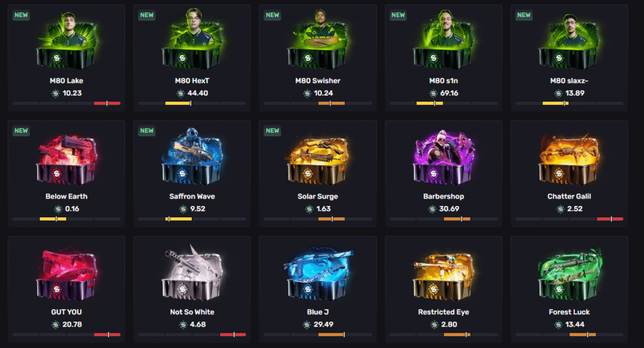Click the coin icon beside 29.49
The image size is (644, 348).
pos(306,325)
